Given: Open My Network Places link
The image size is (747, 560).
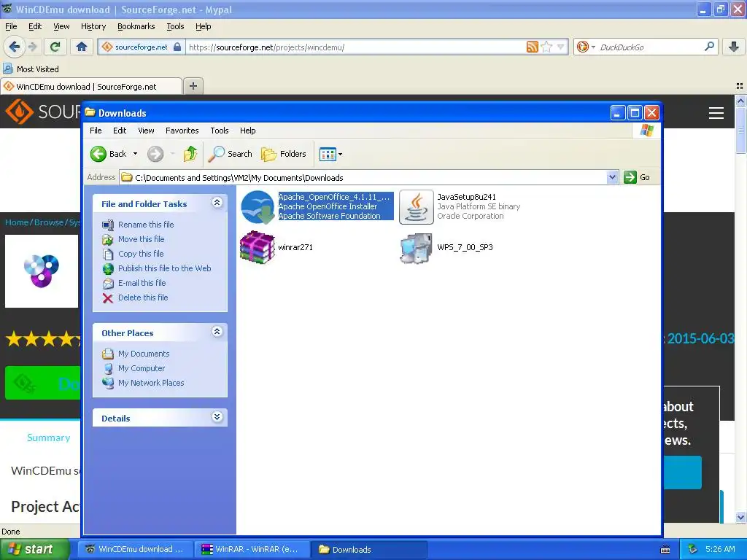Looking at the screenshot, I should pyautogui.click(x=151, y=383).
